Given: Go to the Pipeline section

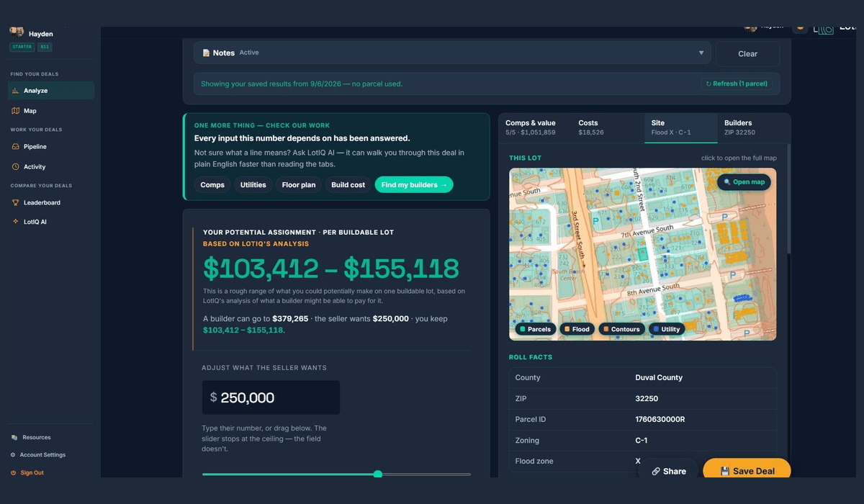Looking at the screenshot, I should click(51, 147).
